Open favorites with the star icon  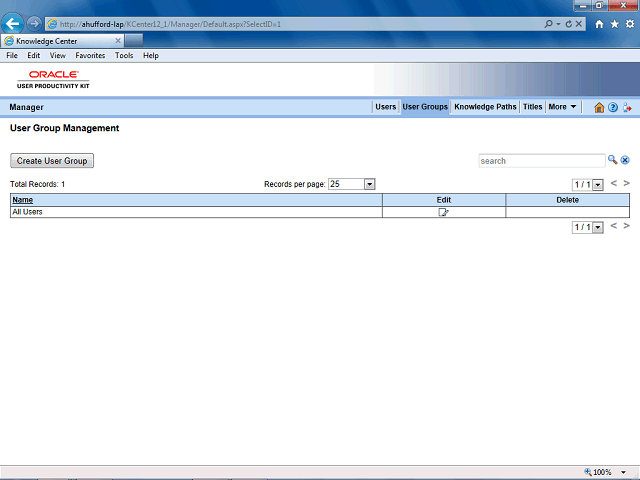click(x=615, y=24)
